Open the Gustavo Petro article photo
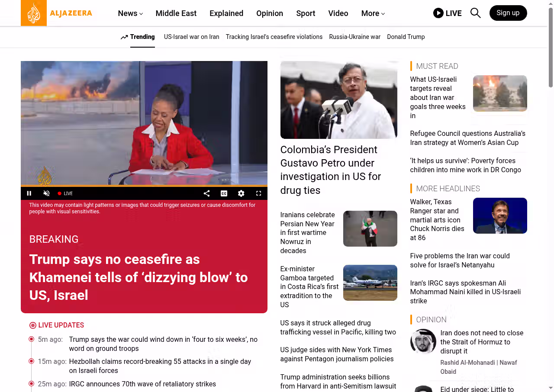Screen dimensions: 554x392 click(x=338, y=100)
